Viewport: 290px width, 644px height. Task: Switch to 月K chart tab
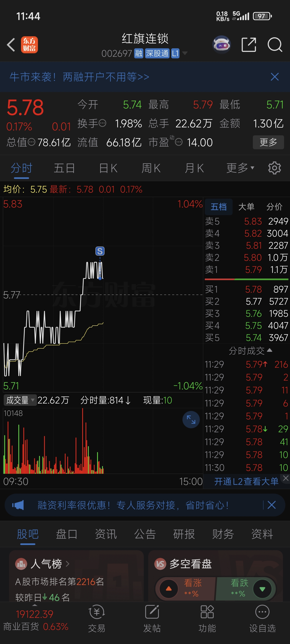(194, 168)
